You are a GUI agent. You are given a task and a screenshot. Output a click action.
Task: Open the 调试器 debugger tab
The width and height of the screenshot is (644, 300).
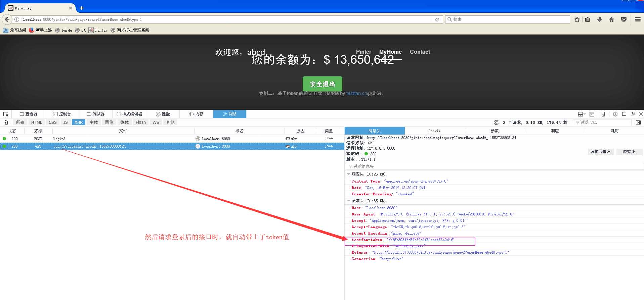click(x=95, y=114)
